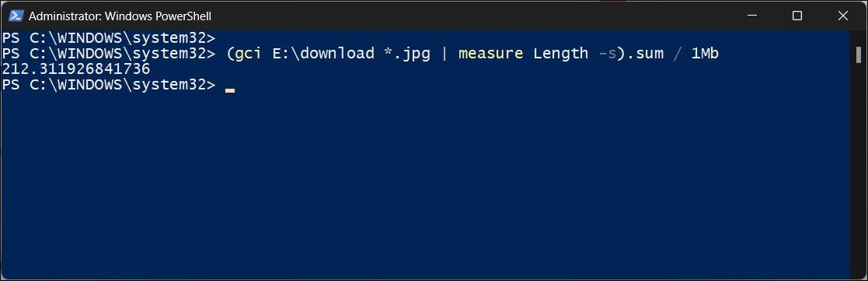Click the blinking cursor at the last prompt

pyautogui.click(x=230, y=90)
